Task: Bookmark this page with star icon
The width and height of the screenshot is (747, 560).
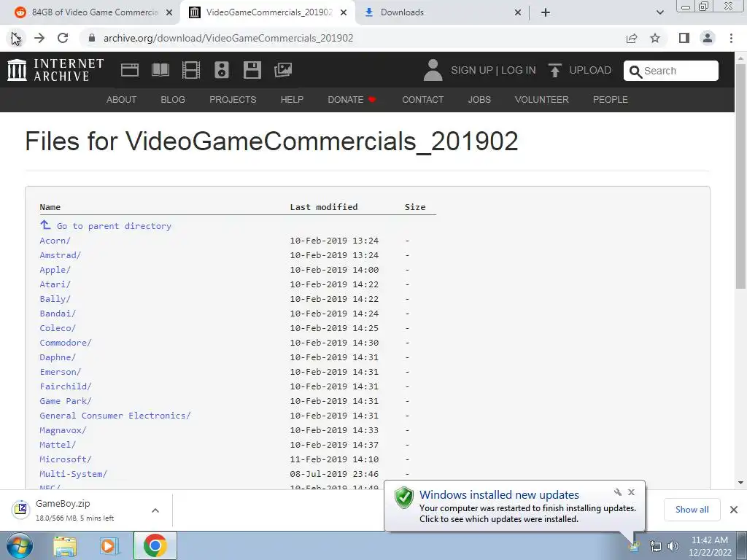Action: [655, 38]
